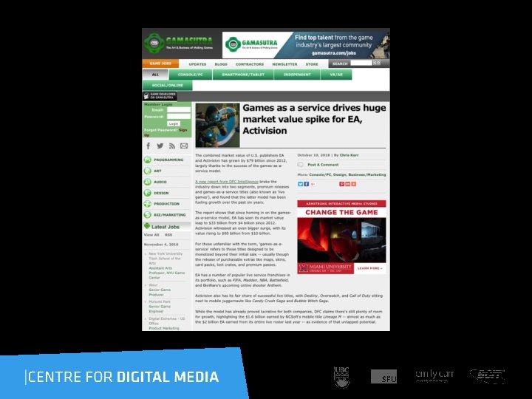Image resolution: width=532 pixels, height=399 pixels.
Task: Click the Game Developer on Gamasutra badge
Action: coord(160,95)
